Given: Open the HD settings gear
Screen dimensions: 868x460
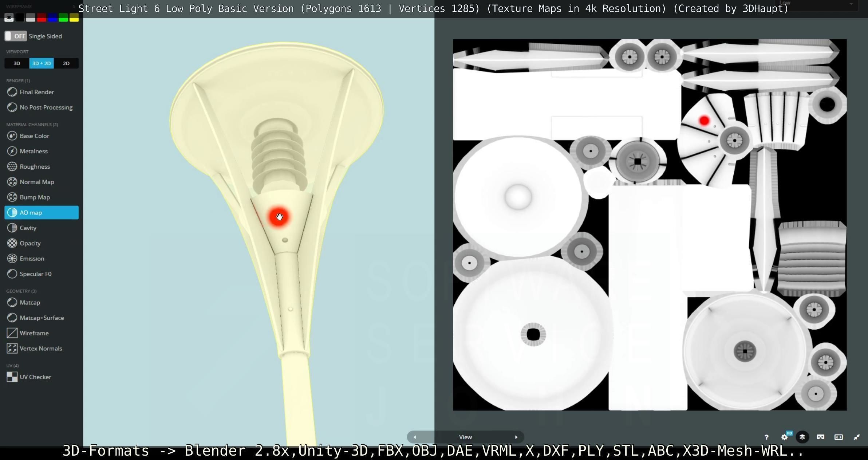Looking at the screenshot, I should (785, 437).
